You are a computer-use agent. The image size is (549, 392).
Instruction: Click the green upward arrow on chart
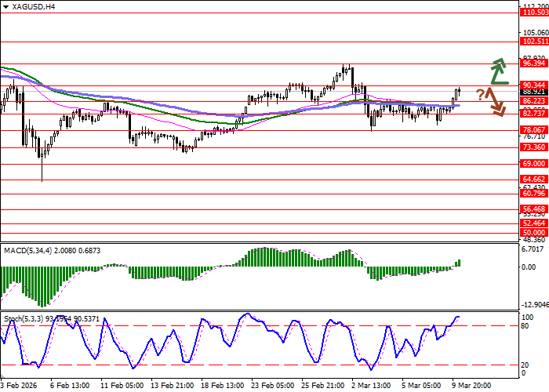click(499, 71)
